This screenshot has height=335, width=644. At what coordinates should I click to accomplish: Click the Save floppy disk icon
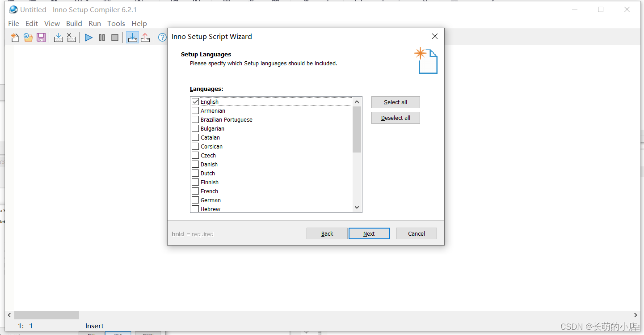[x=41, y=38]
